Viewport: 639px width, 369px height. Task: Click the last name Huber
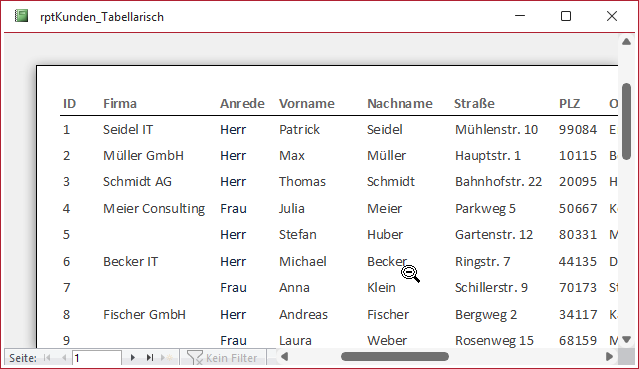click(x=385, y=235)
